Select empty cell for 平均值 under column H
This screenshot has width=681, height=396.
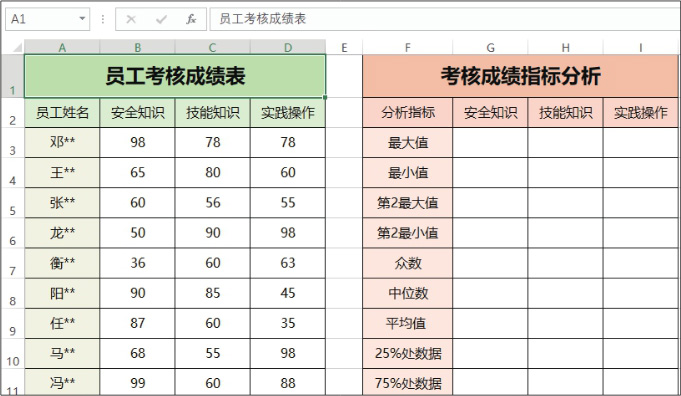click(x=565, y=323)
